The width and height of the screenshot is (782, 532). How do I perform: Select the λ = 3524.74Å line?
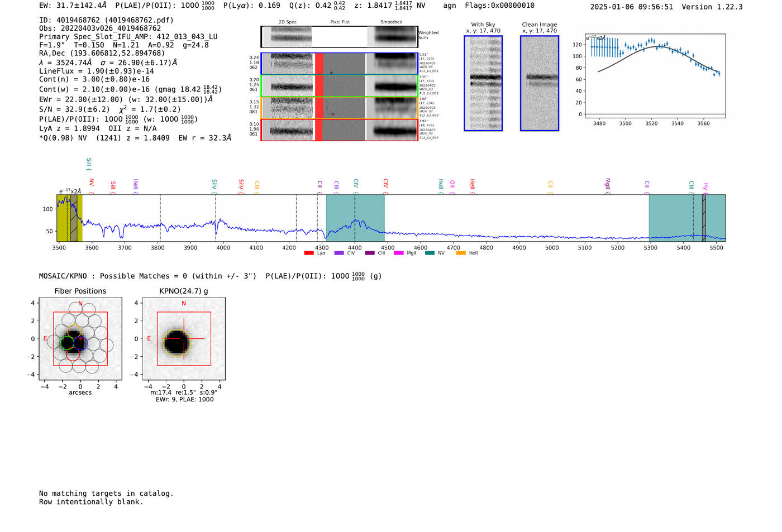click(108, 63)
